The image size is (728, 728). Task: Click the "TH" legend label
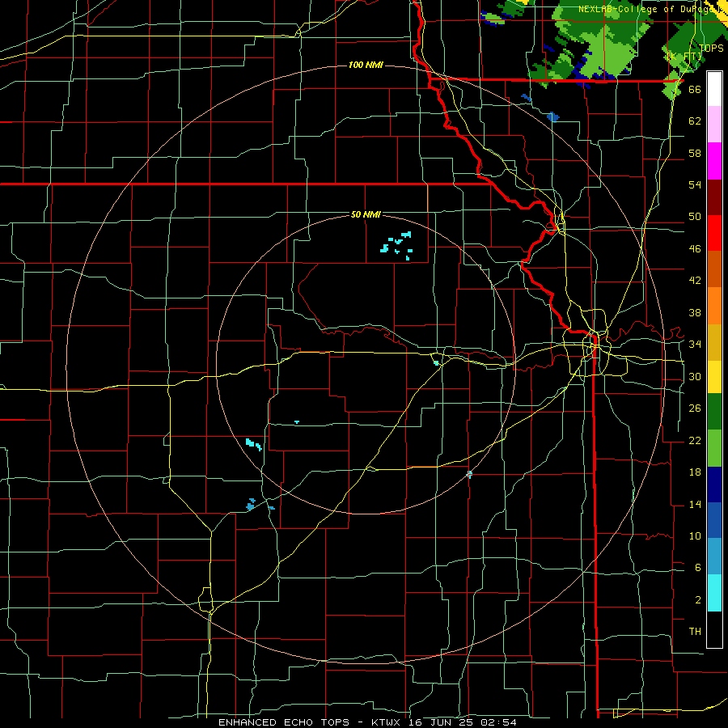coord(695,632)
